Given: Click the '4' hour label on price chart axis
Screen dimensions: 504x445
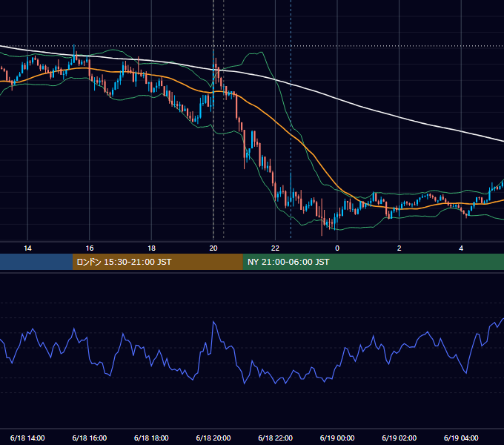Looking at the screenshot, I should (461, 248).
